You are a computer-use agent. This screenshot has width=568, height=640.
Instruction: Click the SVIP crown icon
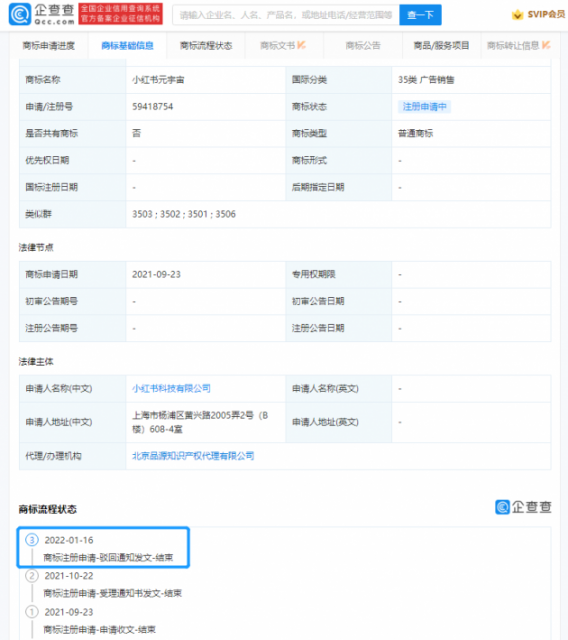tap(517, 15)
